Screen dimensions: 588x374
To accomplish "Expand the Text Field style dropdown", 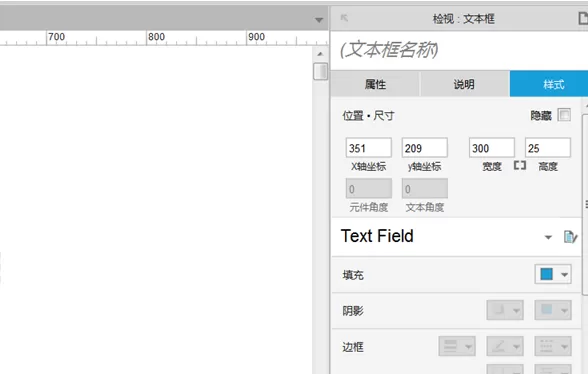I will pyautogui.click(x=548, y=237).
